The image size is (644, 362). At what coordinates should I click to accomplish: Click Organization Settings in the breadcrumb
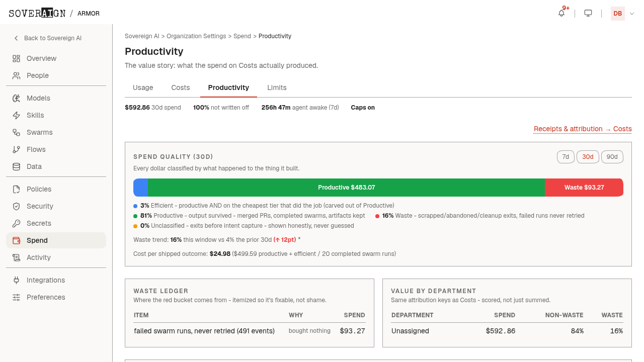coord(196,36)
